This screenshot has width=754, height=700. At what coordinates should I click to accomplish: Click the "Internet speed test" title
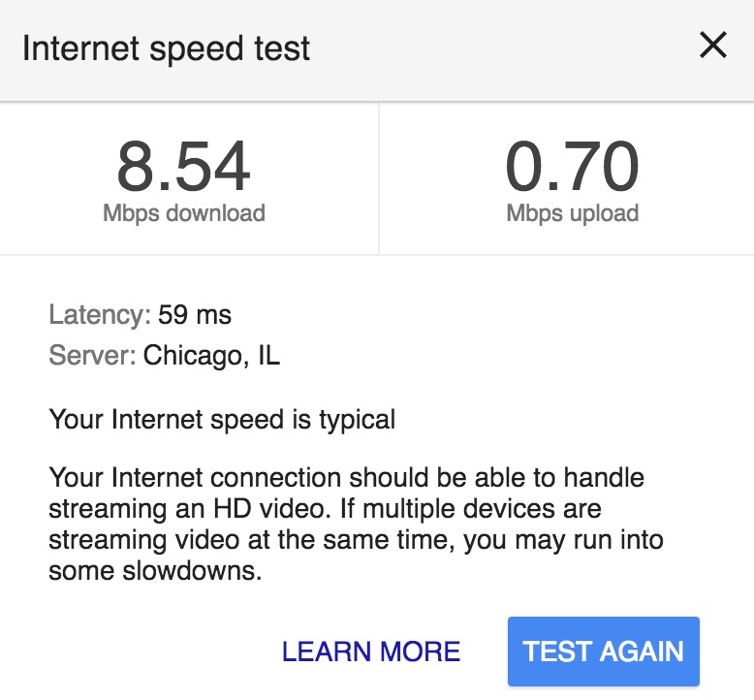(167, 48)
